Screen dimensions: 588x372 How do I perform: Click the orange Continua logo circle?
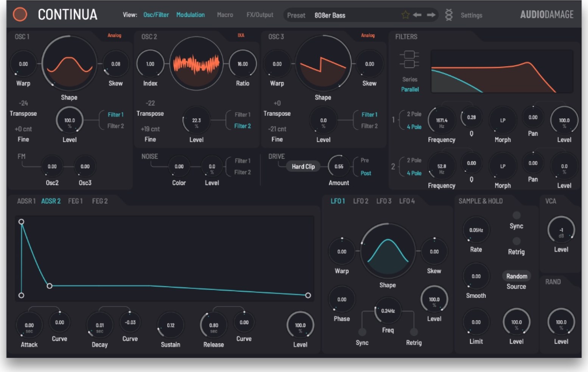20,14
